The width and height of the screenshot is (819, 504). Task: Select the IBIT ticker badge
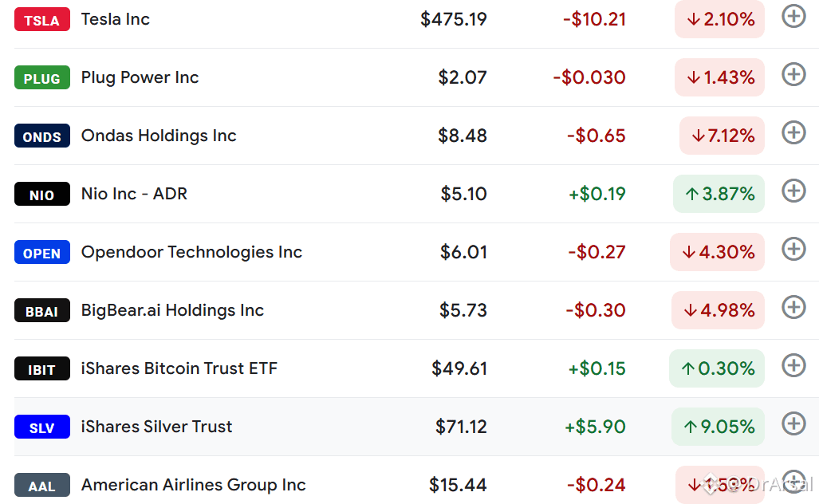41,368
